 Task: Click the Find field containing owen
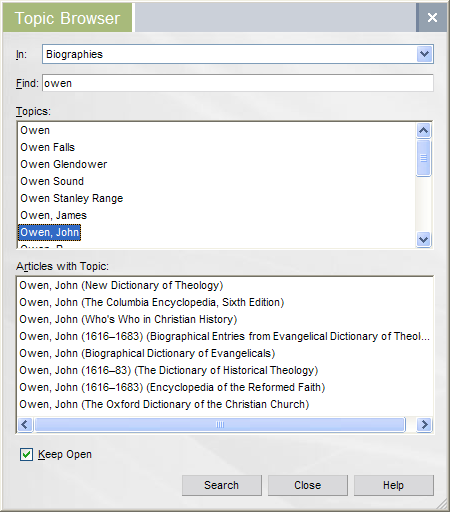238,83
